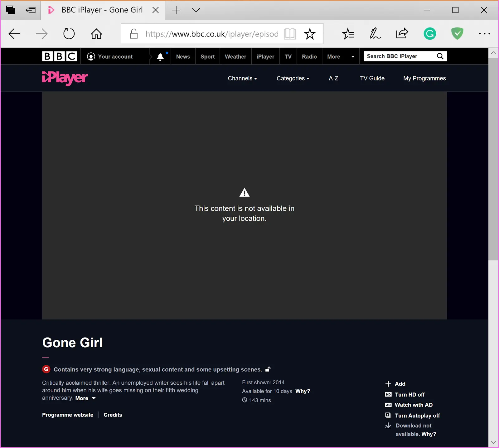
Task: Add page to favorites star icon
Action: coord(310,34)
